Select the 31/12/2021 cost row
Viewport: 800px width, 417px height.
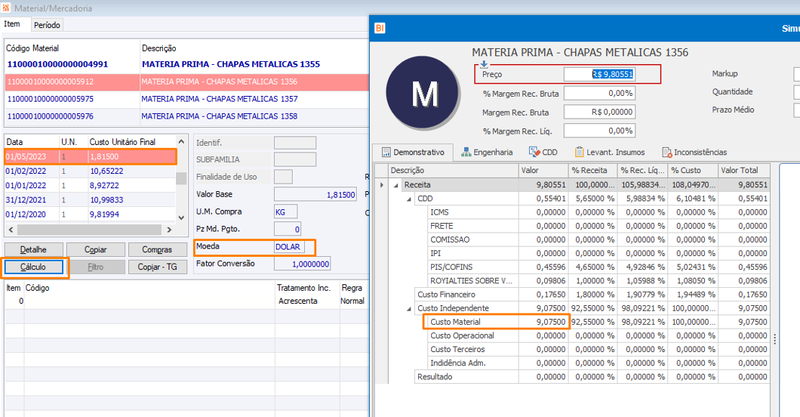(x=90, y=200)
